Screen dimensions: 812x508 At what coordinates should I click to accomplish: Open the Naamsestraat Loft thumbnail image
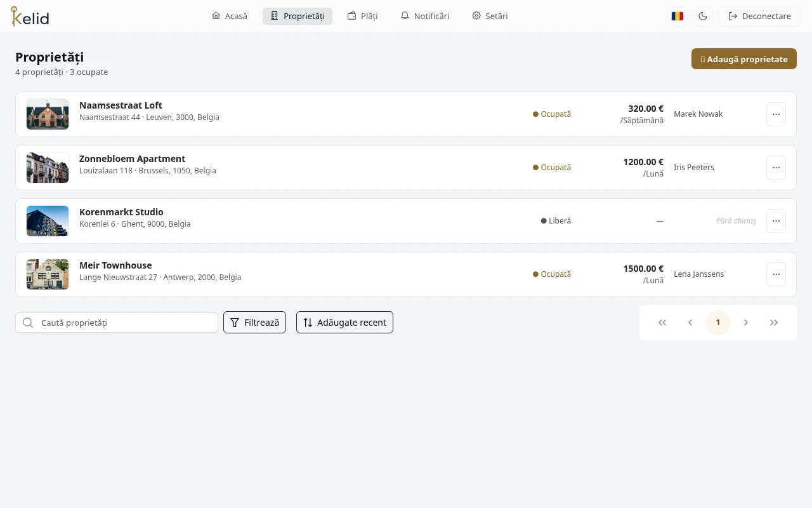48,114
